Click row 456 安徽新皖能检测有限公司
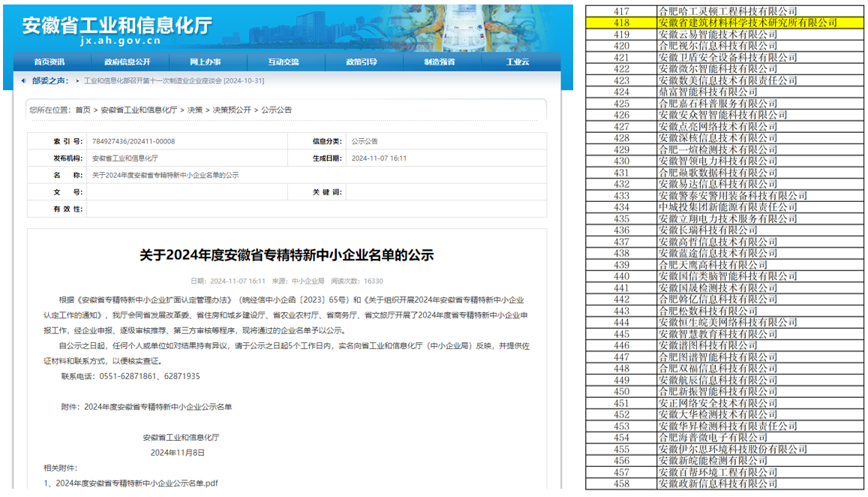The height and width of the screenshot is (497, 868). 713,460
